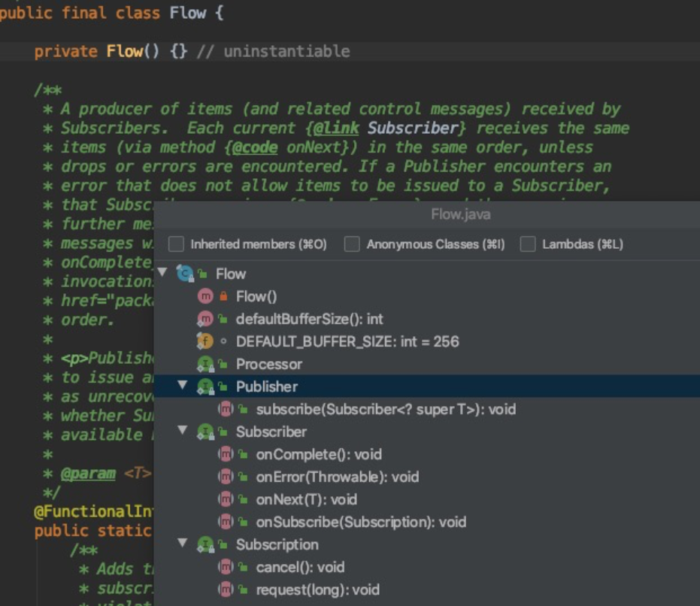The image size is (700, 606).
Task: Click the onError method icon
Action: tap(226, 477)
